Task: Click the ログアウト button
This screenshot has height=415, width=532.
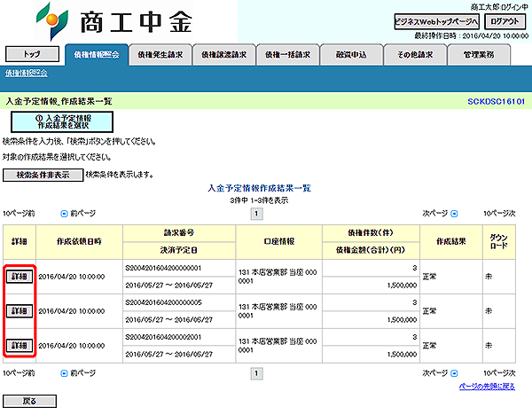Action: click(x=505, y=21)
